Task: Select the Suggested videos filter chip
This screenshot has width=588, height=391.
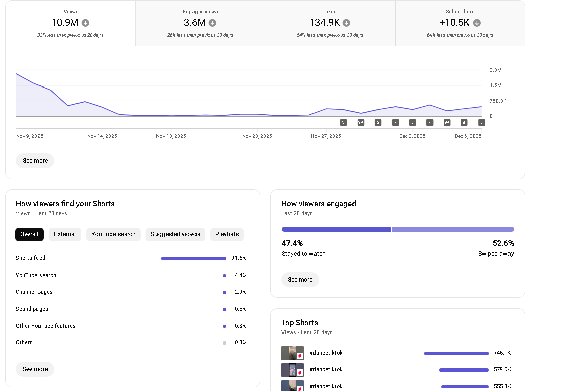Action: pos(175,234)
